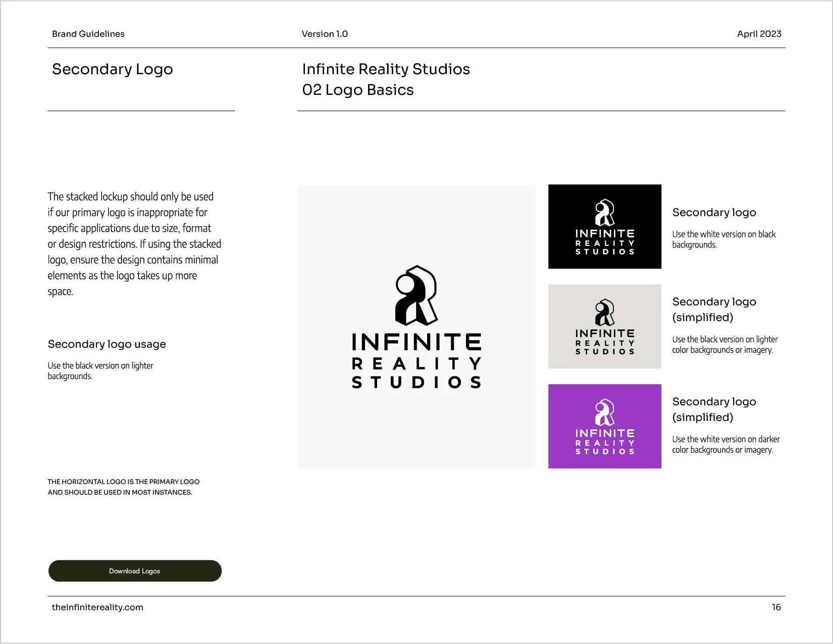Click the 'STUDIOS' word in the main logo
Screen dimensions: 833x644
pos(416,382)
